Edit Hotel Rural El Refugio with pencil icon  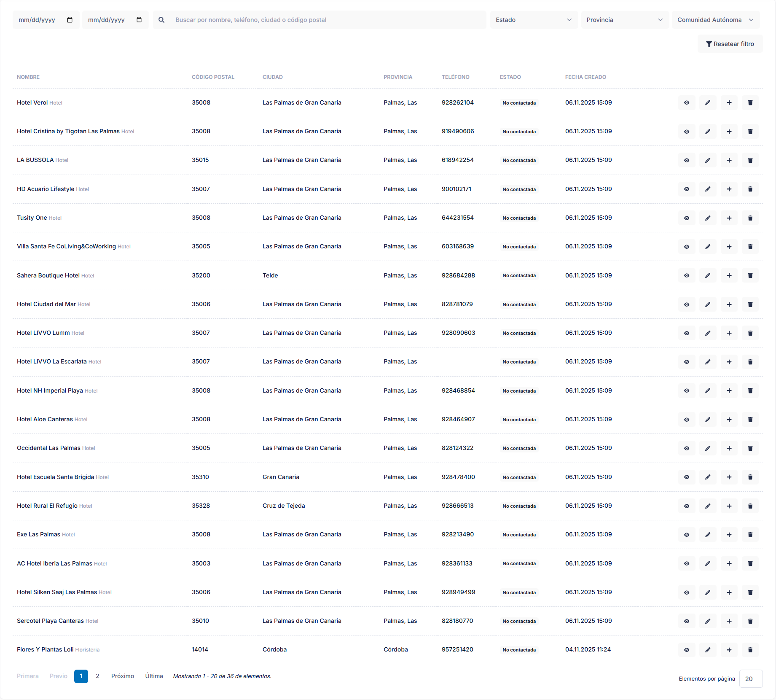(708, 506)
